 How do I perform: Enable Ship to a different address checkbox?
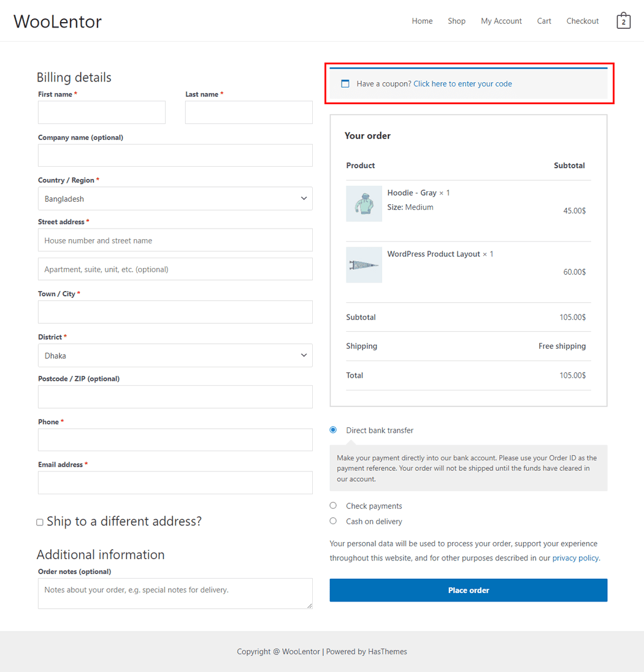[40, 522]
